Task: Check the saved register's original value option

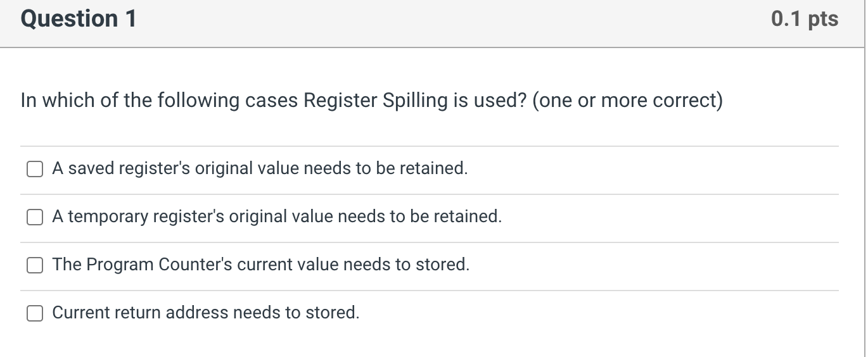Action: 35,169
